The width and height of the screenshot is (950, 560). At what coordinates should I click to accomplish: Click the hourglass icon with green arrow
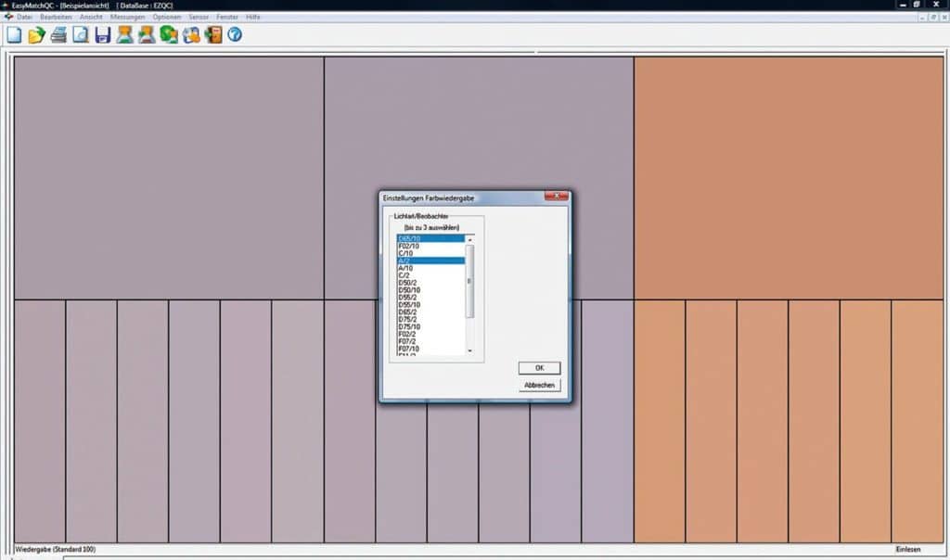coord(147,35)
